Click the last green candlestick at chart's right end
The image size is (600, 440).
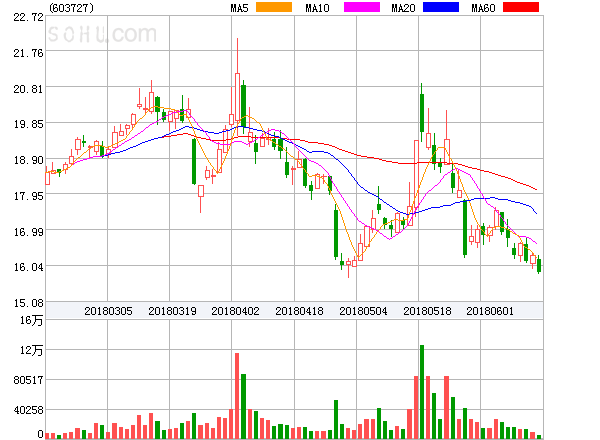coord(539,265)
